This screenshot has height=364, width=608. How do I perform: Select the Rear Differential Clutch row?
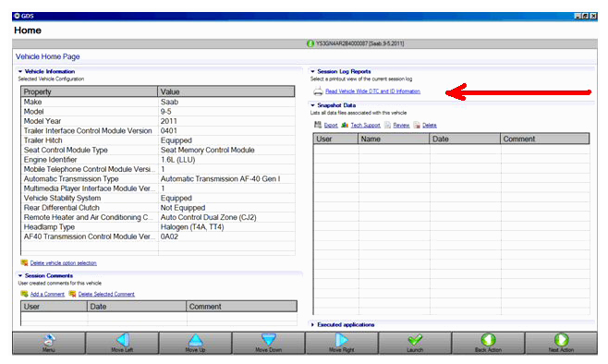tap(158, 208)
